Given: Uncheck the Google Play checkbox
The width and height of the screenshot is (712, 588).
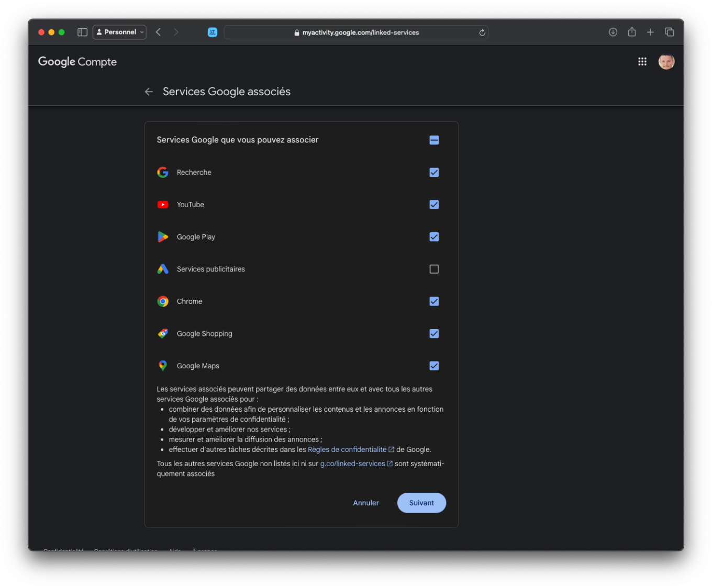Looking at the screenshot, I should coord(434,237).
